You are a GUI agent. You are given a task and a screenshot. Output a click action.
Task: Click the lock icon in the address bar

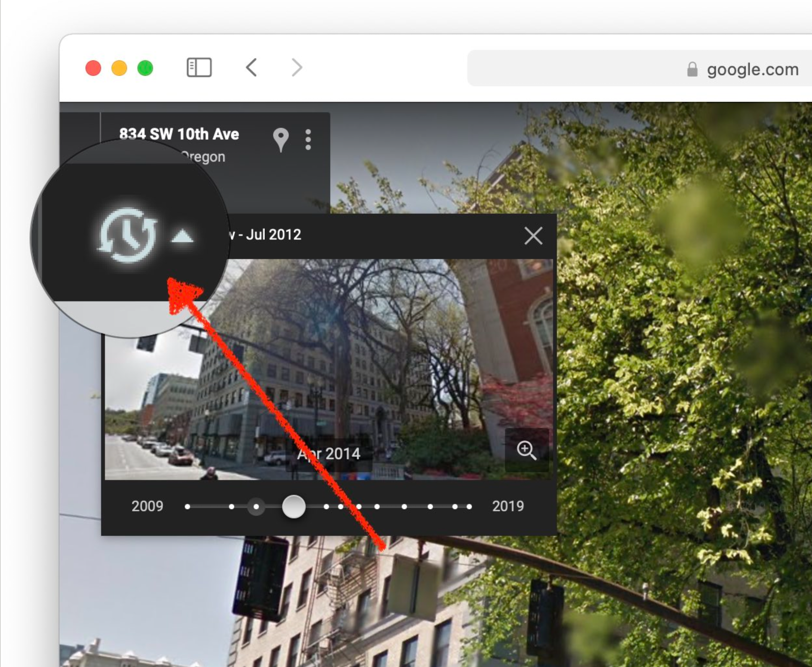[x=692, y=69]
